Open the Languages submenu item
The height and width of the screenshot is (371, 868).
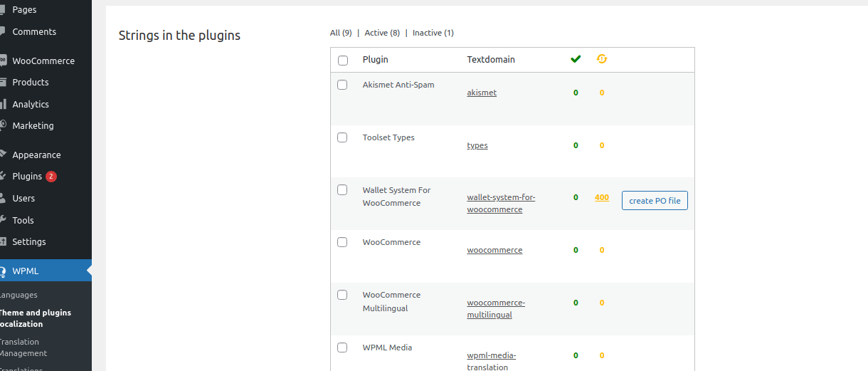point(18,295)
